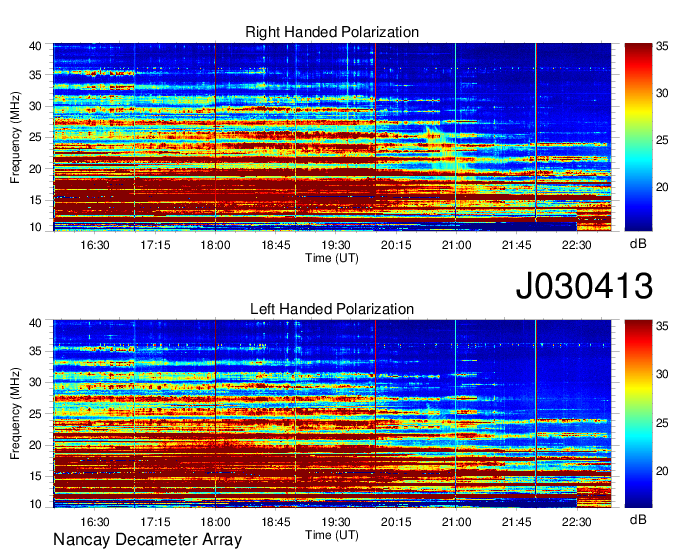Screen dimensions: 680x552
Task: Click the dB label beside Left Handed colorbar
Action: [638, 519]
